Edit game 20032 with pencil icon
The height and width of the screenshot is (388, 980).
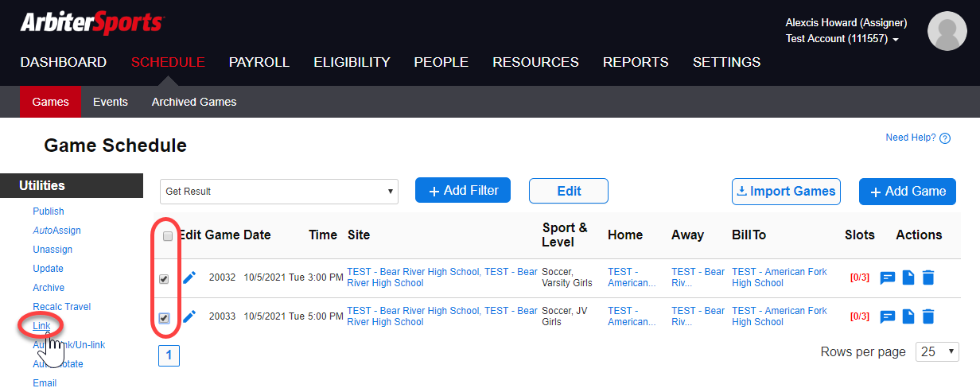coord(189,277)
